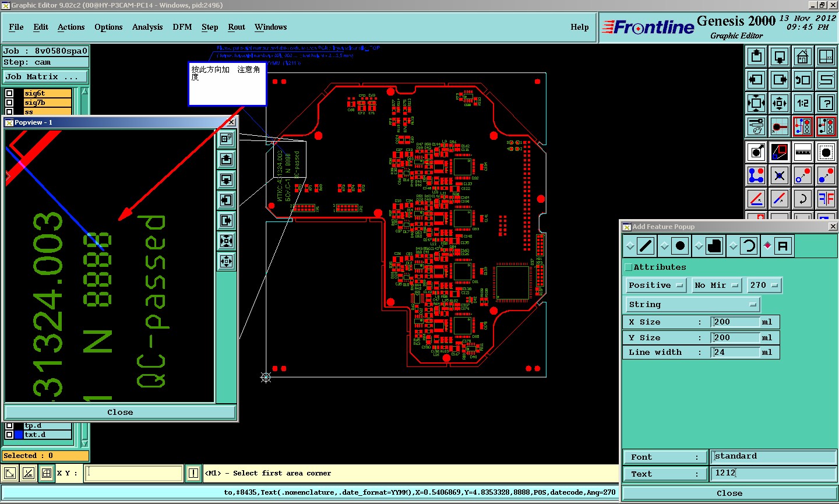
Task: Click the rotate arc arrow icon
Action: pos(803,199)
